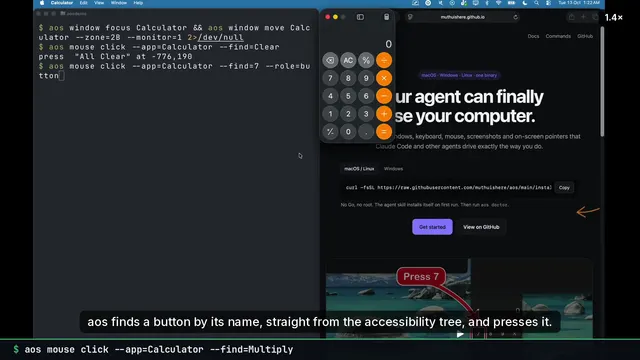Click digit 4 on Calculator
The image size is (640, 360).
point(330,96)
